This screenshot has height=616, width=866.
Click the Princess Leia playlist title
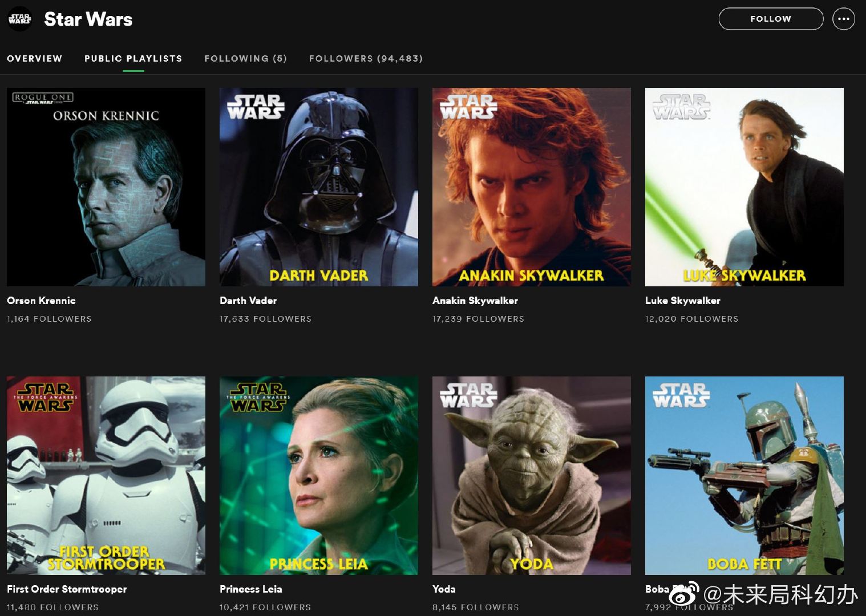[251, 589]
